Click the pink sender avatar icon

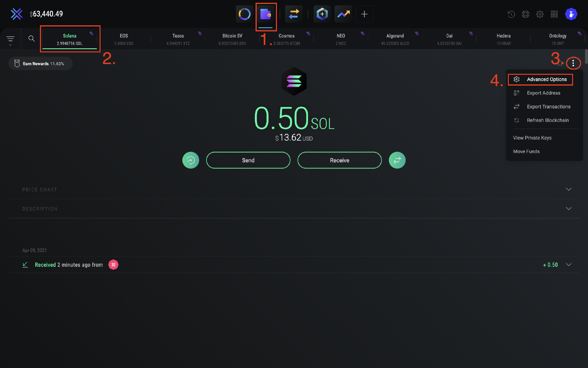pyautogui.click(x=113, y=264)
